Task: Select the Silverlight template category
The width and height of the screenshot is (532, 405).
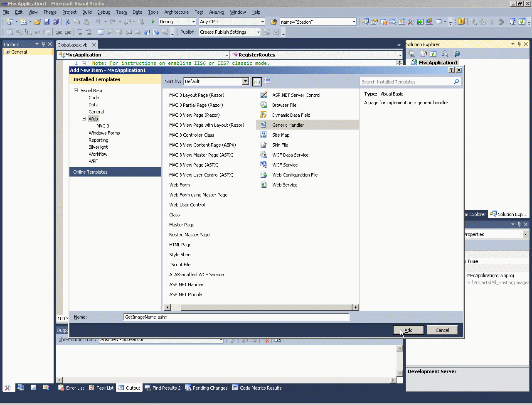Action: 98,147
